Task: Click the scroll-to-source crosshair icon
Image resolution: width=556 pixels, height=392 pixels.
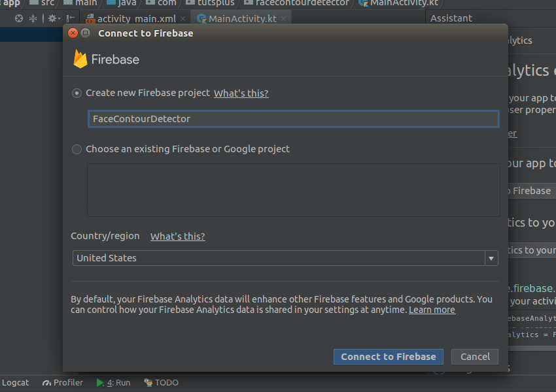Action: tap(18, 18)
